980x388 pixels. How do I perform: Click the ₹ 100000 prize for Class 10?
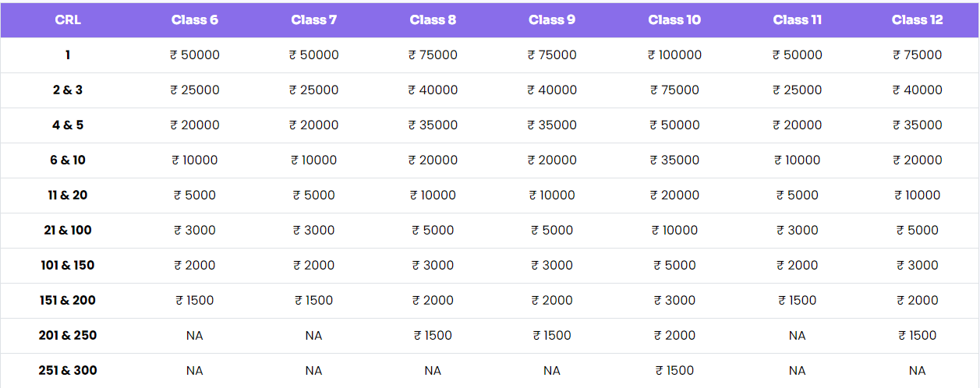[x=674, y=55]
